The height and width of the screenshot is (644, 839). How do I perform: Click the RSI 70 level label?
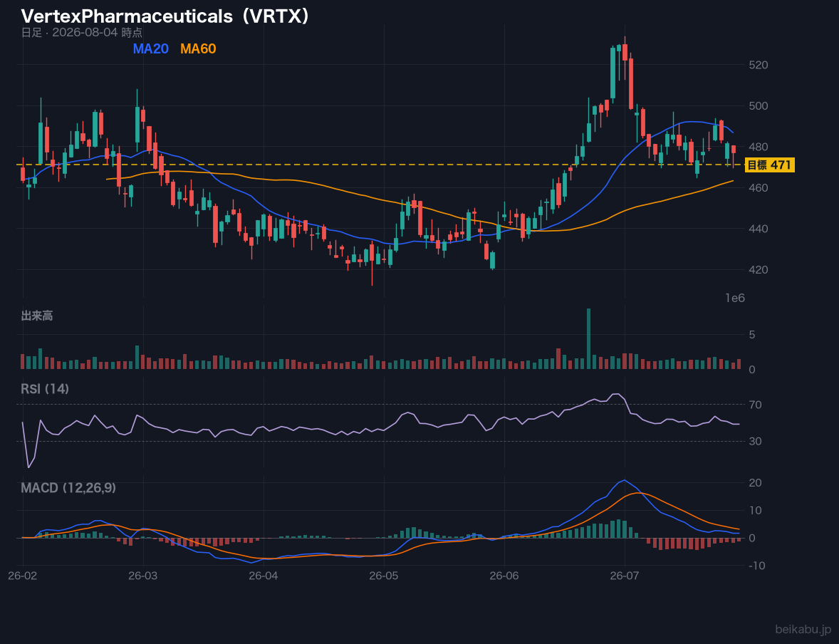755,405
